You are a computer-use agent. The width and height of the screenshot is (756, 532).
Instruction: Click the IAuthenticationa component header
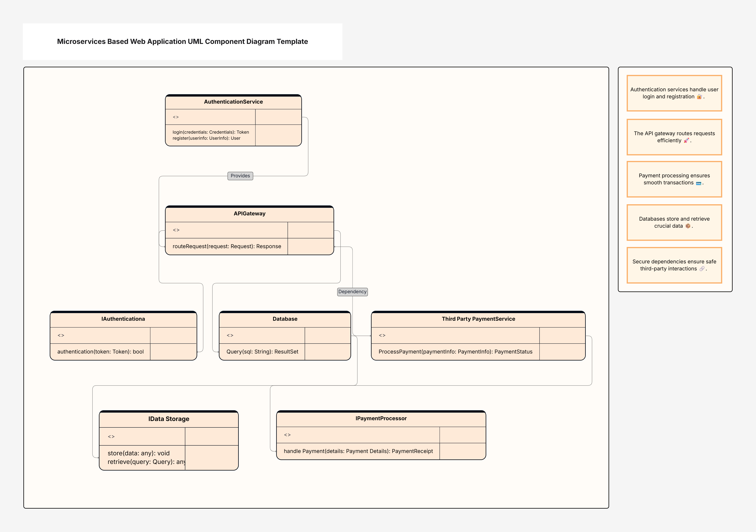click(x=123, y=319)
